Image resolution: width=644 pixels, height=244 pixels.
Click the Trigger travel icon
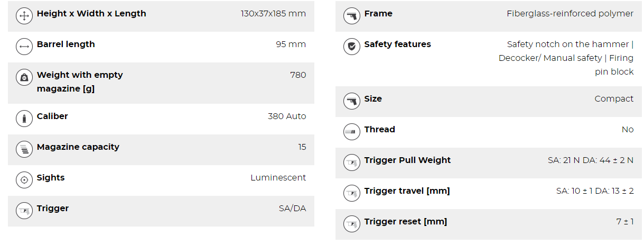[x=351, y=193]
